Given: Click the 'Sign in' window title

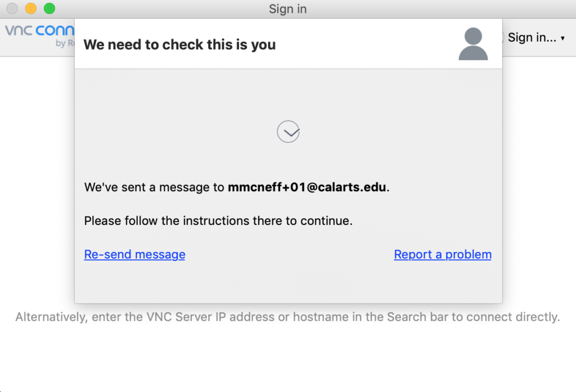Looking at the screenshot, I should point(287,9).
